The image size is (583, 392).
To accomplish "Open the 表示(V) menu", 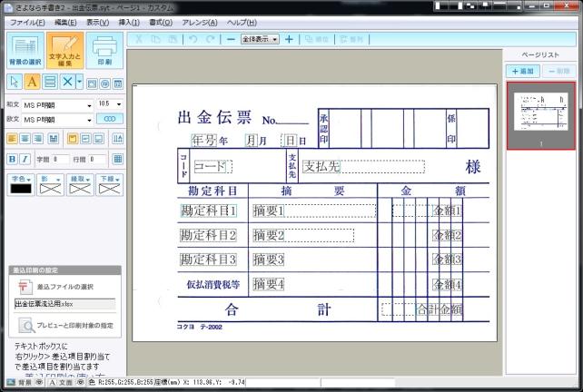I will point(98,23).
